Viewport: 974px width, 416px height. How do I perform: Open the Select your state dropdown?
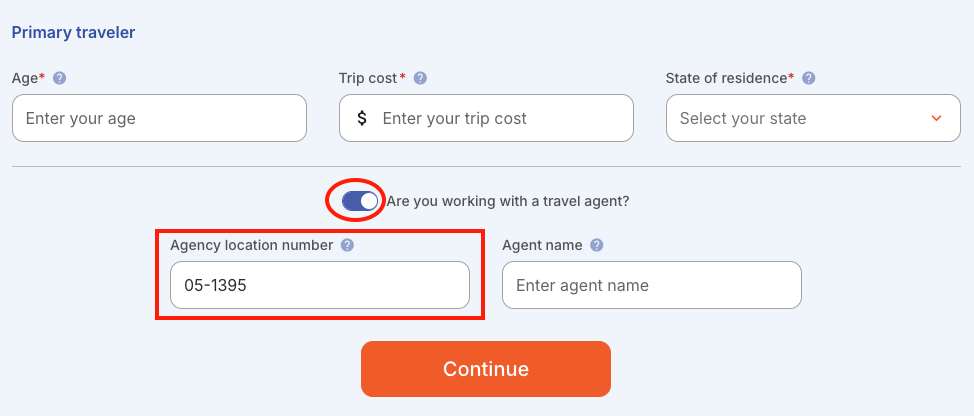(813, 118)
